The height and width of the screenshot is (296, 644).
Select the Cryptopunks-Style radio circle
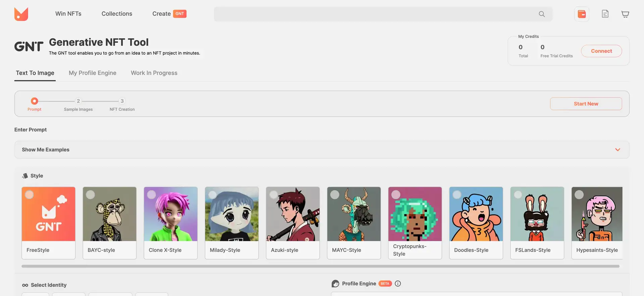click(x=396, y=195)
